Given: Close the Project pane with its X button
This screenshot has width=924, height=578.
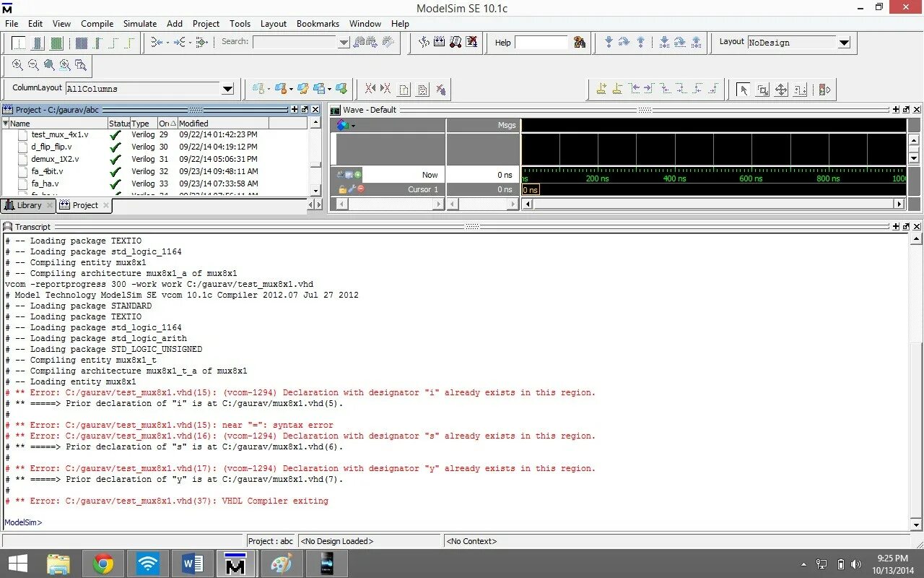Looking at the screenshot, I should pos(315,110).
